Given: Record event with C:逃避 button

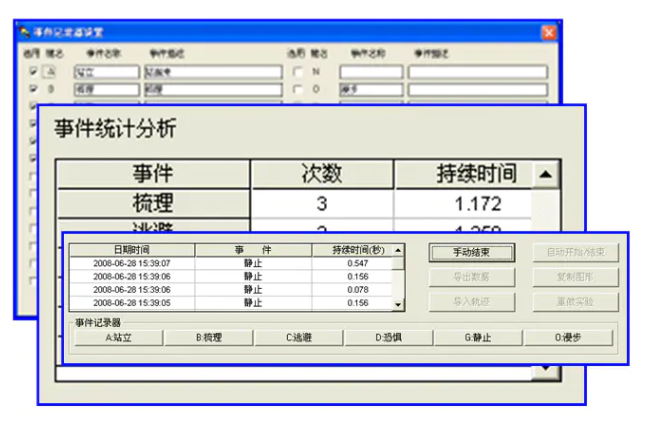Looking at the screenshot, I should (x=299, y=338).
